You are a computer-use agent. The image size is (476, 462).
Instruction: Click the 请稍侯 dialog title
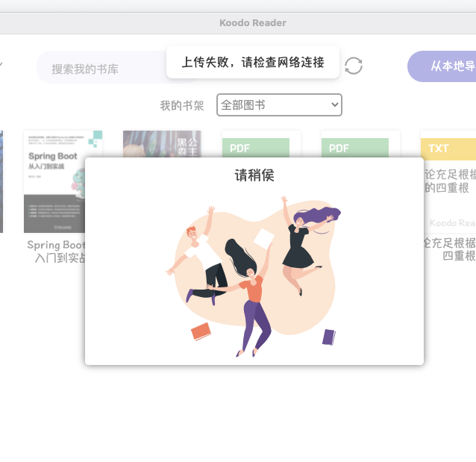(254, 175)
